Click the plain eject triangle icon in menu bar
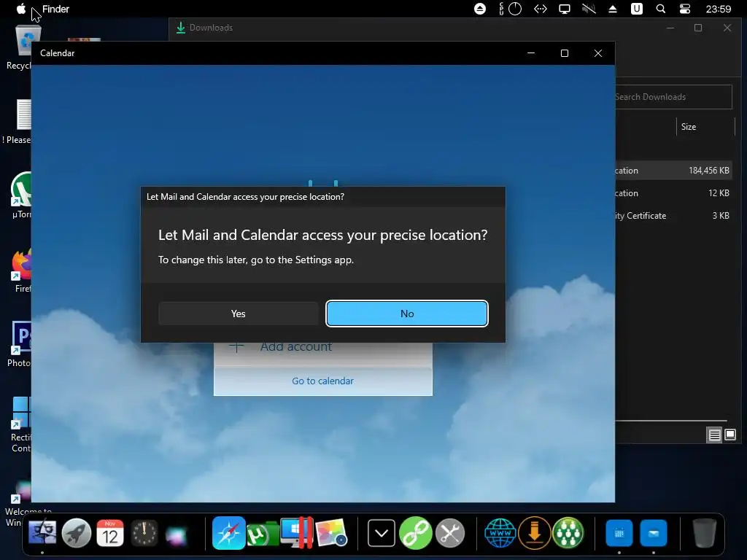The width and height of the screenshot is (747, 560). pyautogui.click(x=613, y=9)
